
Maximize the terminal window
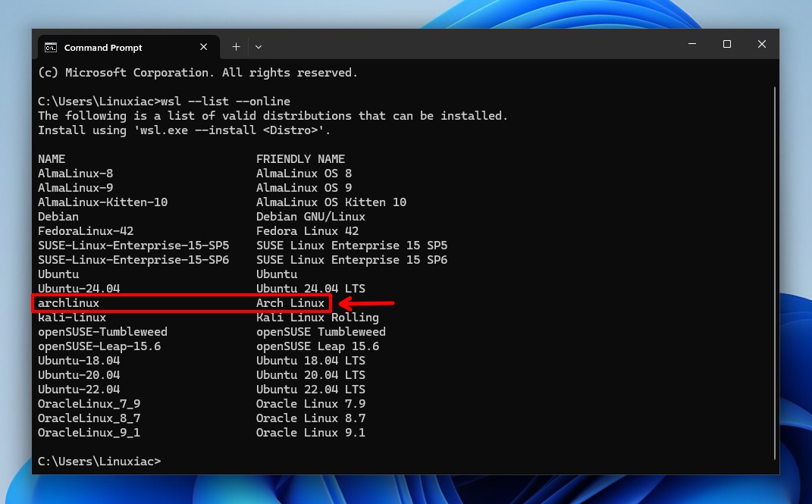pos(727,44)
